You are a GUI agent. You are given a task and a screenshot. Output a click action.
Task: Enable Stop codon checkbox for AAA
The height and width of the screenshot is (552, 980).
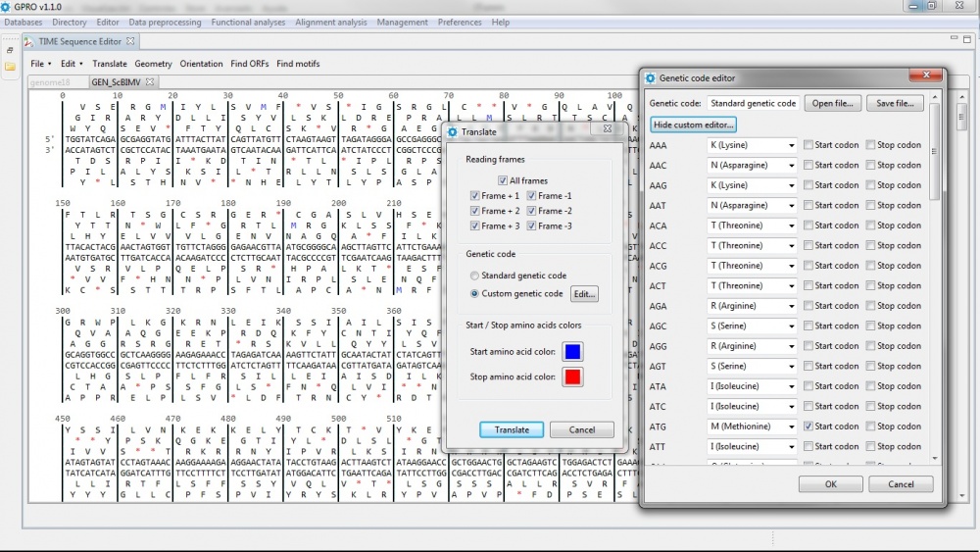point(870,145)
